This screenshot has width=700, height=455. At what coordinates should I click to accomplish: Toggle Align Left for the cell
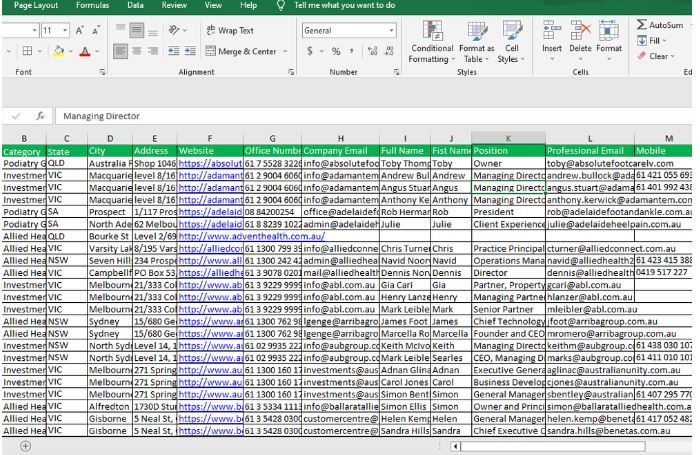click(x=120, y=51)
